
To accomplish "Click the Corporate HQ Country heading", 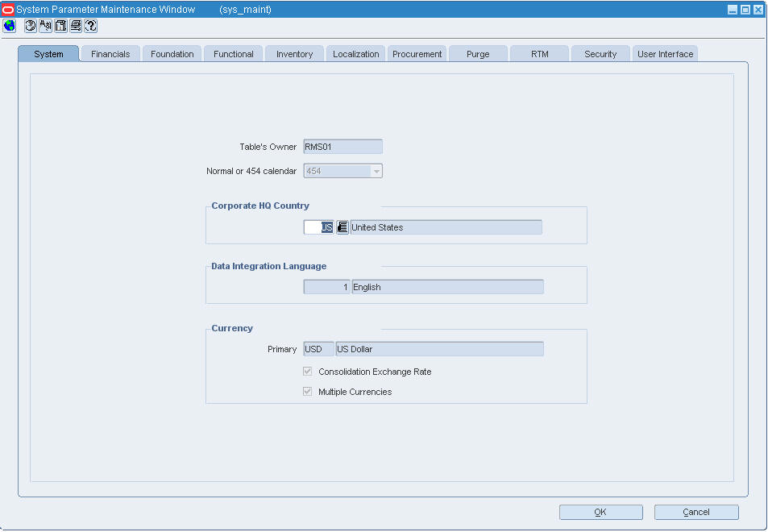I will click(260, 206).
